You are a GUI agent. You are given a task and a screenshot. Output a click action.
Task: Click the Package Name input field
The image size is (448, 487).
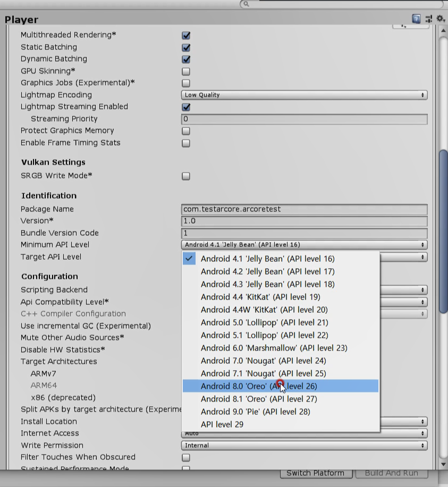tap(305, 209)
